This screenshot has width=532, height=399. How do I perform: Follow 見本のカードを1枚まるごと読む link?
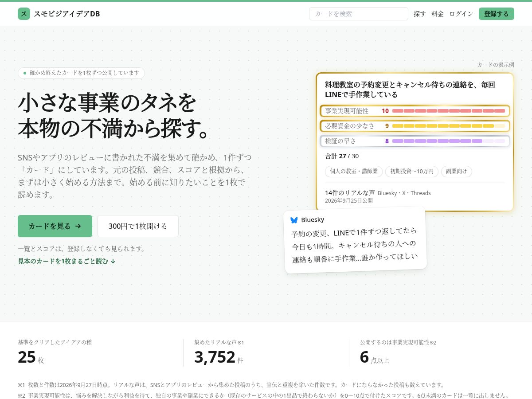point(66,261)
